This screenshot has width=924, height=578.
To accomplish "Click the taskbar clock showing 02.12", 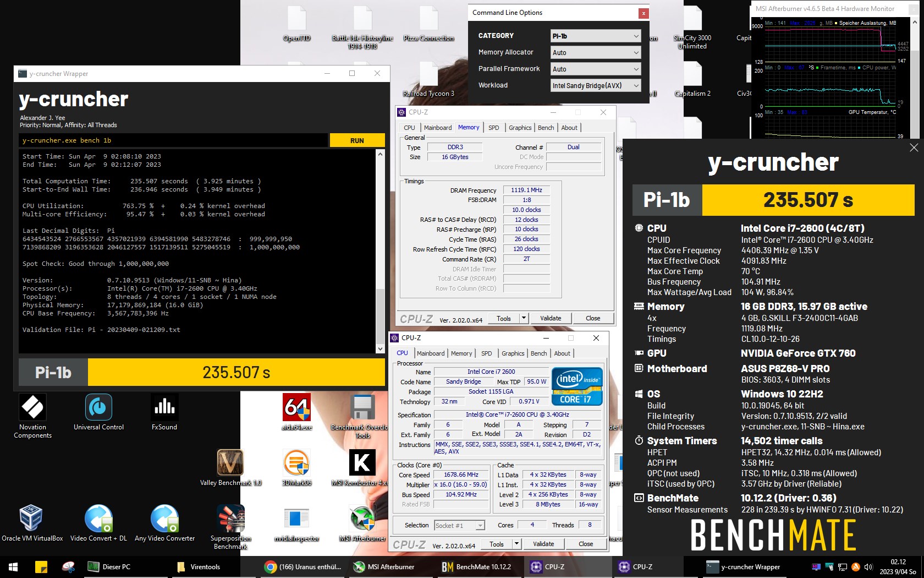I will pyautogui.click(x=898, y=566).
